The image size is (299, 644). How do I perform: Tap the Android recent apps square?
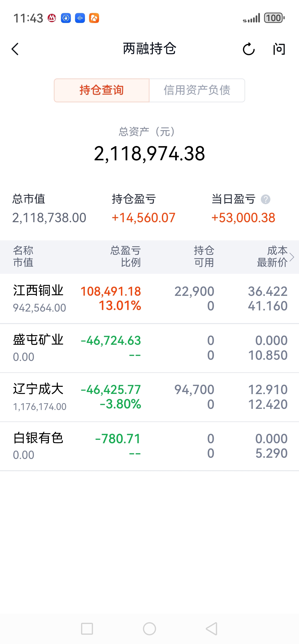coord(87,629)
